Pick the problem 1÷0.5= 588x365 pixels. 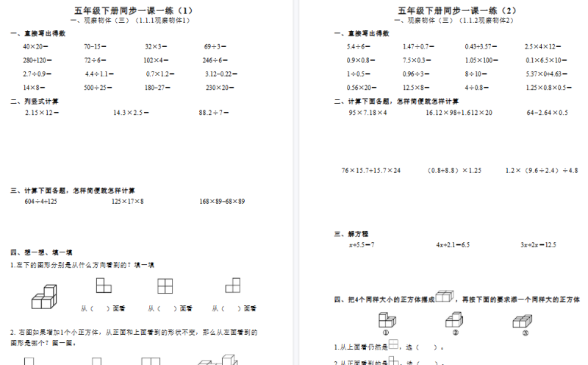pos(359,74)
